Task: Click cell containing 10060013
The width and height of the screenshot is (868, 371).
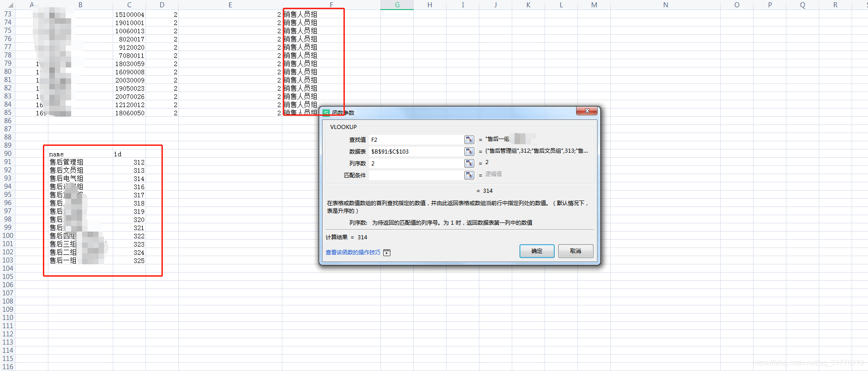Action: (x=129, y=31)
